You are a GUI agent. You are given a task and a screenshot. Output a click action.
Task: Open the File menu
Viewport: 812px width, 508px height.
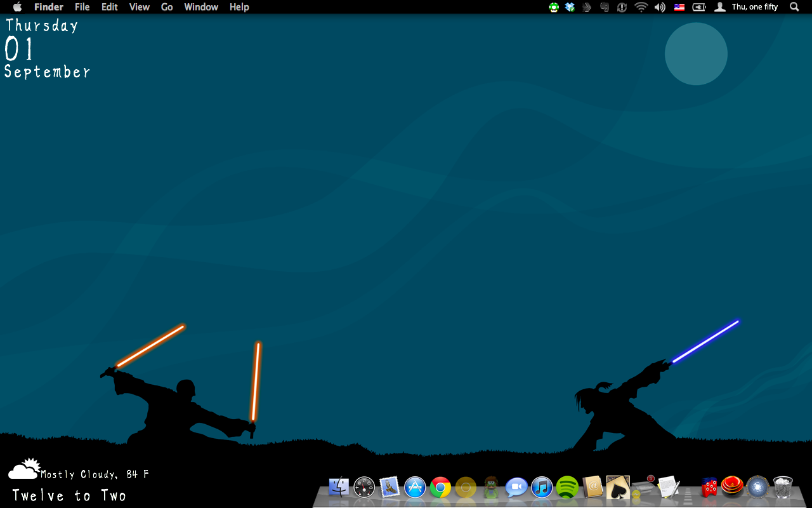tap(82, 7)
